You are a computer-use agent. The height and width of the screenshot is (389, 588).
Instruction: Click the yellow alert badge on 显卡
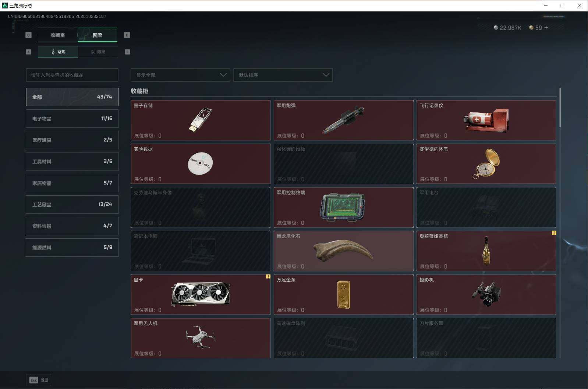[x=268, y=276]
